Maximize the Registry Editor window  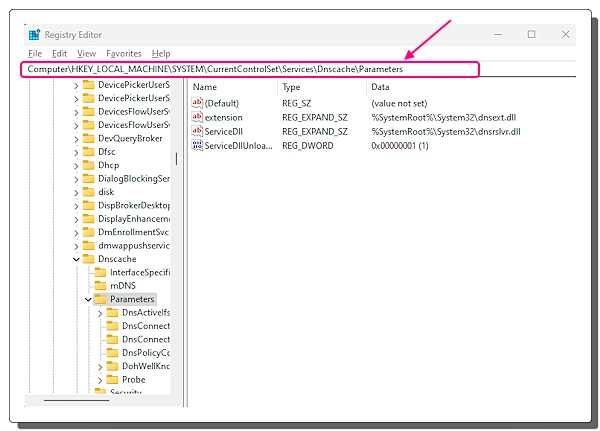coord(531,34)
